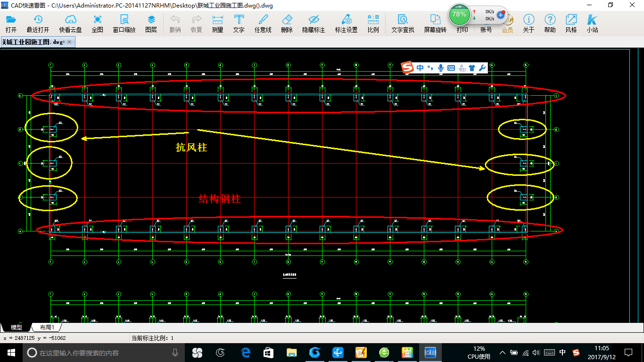
Task: Switch to the 模型 model tab
Action: point(17,327)
